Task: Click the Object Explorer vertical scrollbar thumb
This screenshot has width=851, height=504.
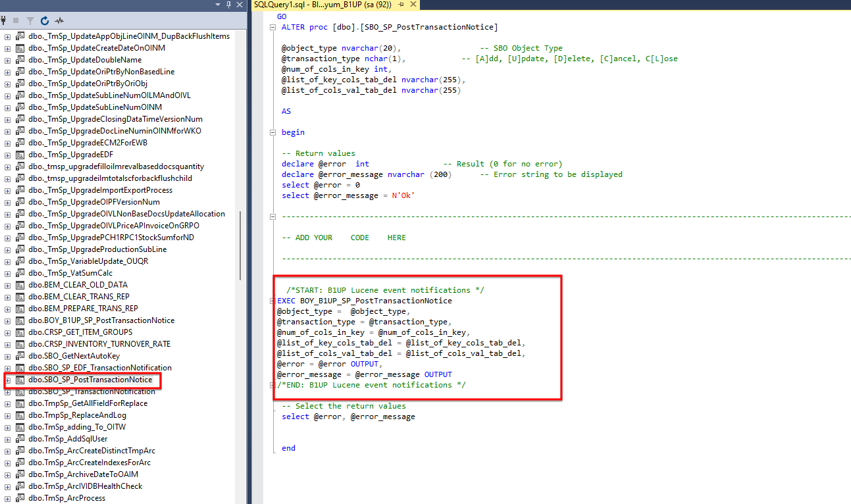Action: [x=241, y=245]
